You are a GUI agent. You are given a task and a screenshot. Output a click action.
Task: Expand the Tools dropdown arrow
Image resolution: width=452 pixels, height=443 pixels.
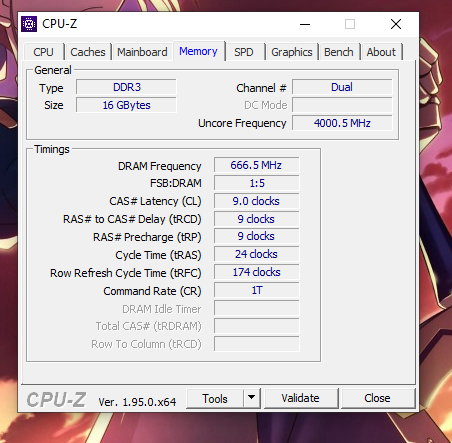coord(252,398)
